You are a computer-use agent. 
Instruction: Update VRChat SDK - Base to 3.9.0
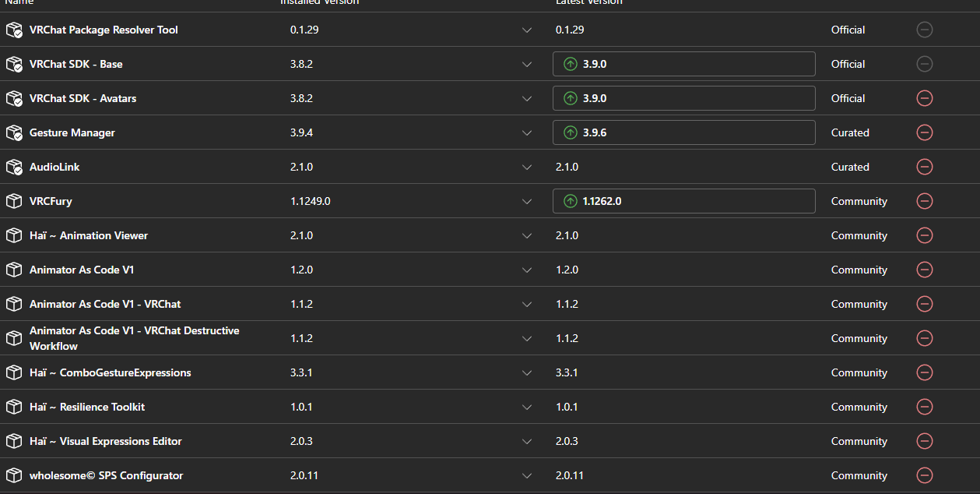pyautogui.click(x=683, y=64)
